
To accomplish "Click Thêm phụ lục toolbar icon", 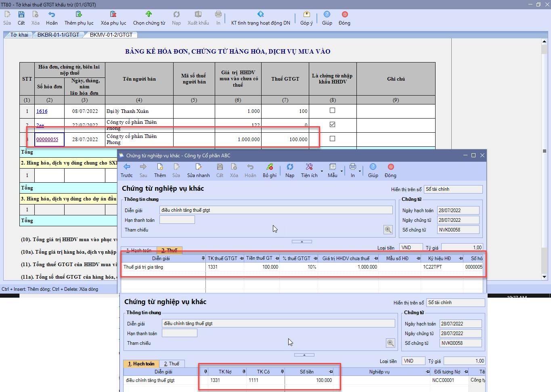I will [x=79, y=15].
